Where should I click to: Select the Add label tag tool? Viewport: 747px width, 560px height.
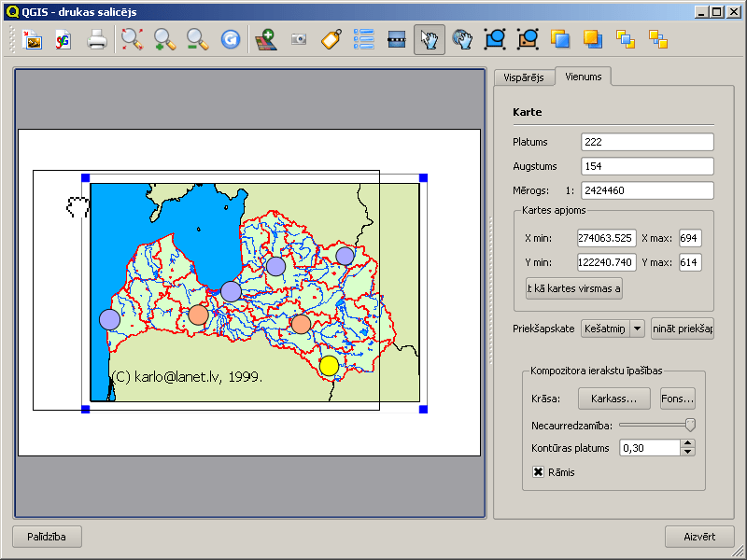coord(331,40)
